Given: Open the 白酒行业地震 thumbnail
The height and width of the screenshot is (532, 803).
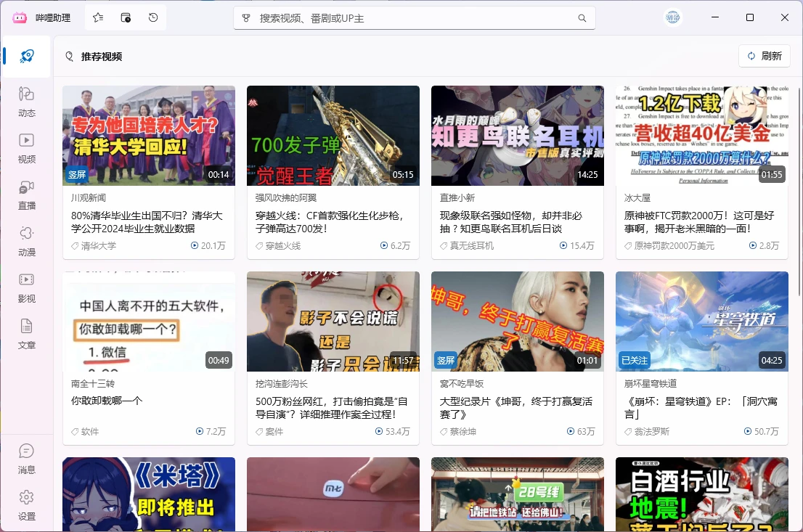Looking at the screenshot, I should [x=701, y=494].
